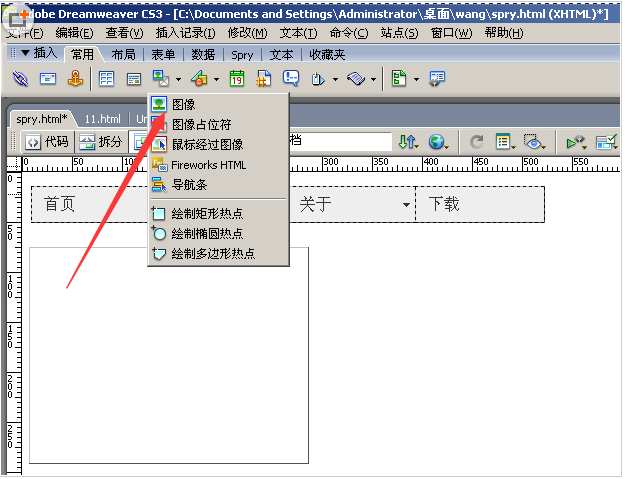Click the 拆分 view button
This screenshot has width=625, height=479.
coord(100,142)
